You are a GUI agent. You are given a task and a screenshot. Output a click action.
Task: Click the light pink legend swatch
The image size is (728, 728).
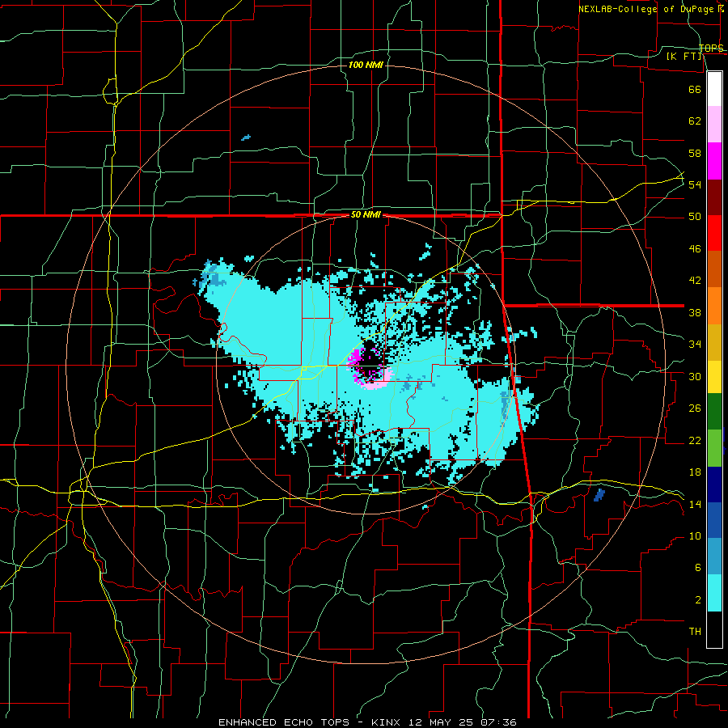tap(714, 125)
